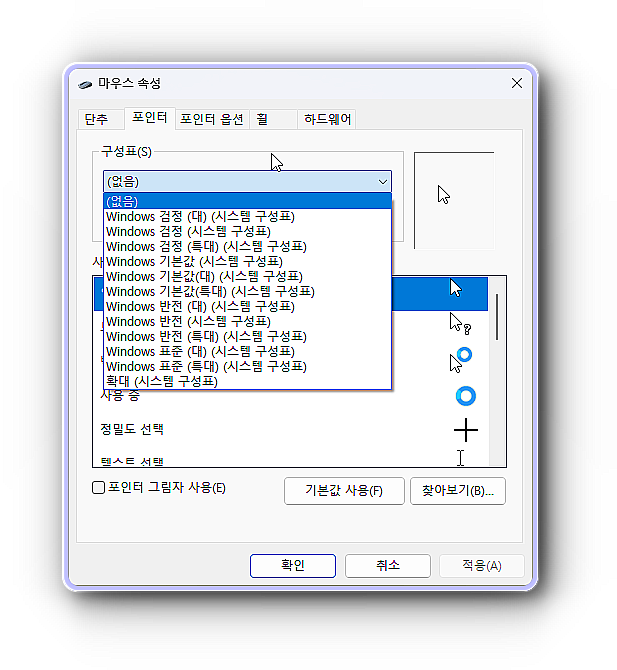This screenshot has height=670, width=617.
Task: Choose Windows 반전 (시스템 구성표)
Action: click(x=247, y=321)
